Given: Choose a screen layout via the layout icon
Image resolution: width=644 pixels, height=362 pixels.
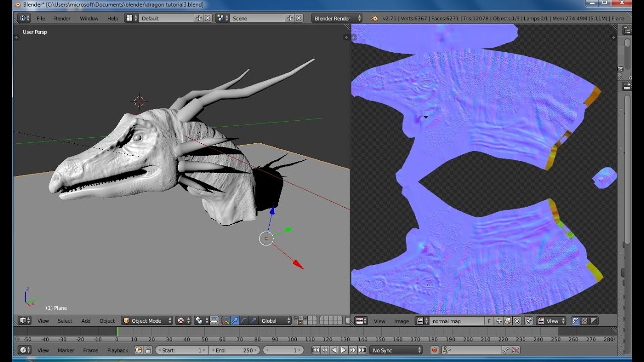Looking at the screenshot, I should [131, 18].
